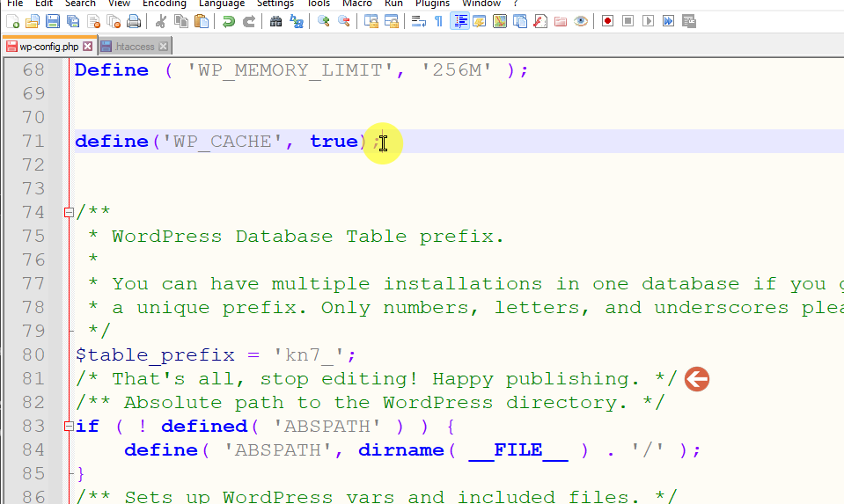Viewport: 844px width, 504px height.
Task: Click the stop recording macro button
Action: click(x=627, y=21)
